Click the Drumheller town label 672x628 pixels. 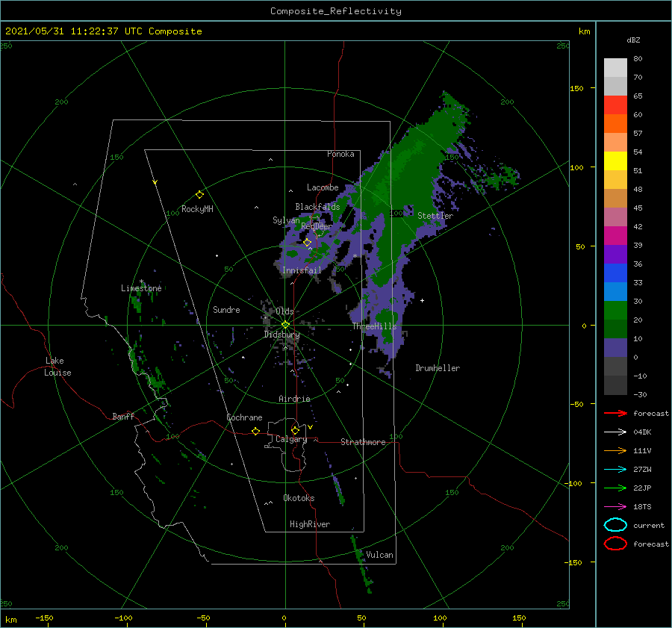tap(438, 368)
